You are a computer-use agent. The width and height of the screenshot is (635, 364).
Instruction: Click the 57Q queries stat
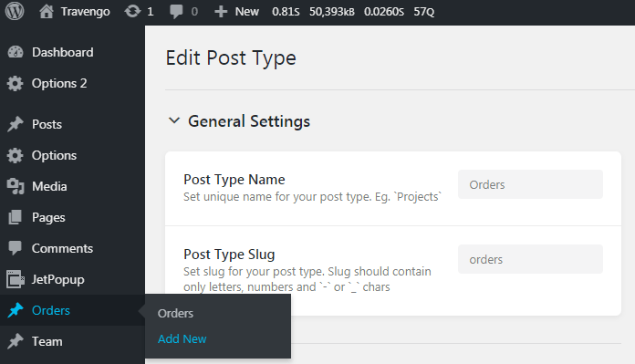[x=423, y=12]
